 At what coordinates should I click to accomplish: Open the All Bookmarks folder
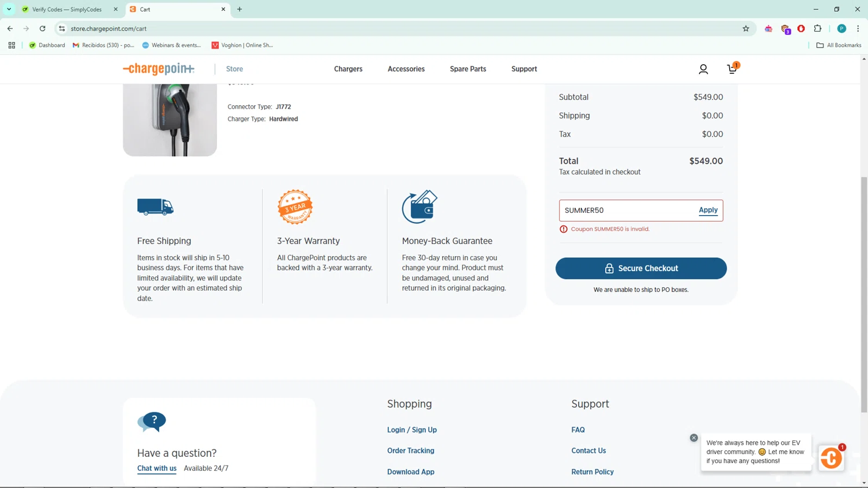click(x=838, y=45)
